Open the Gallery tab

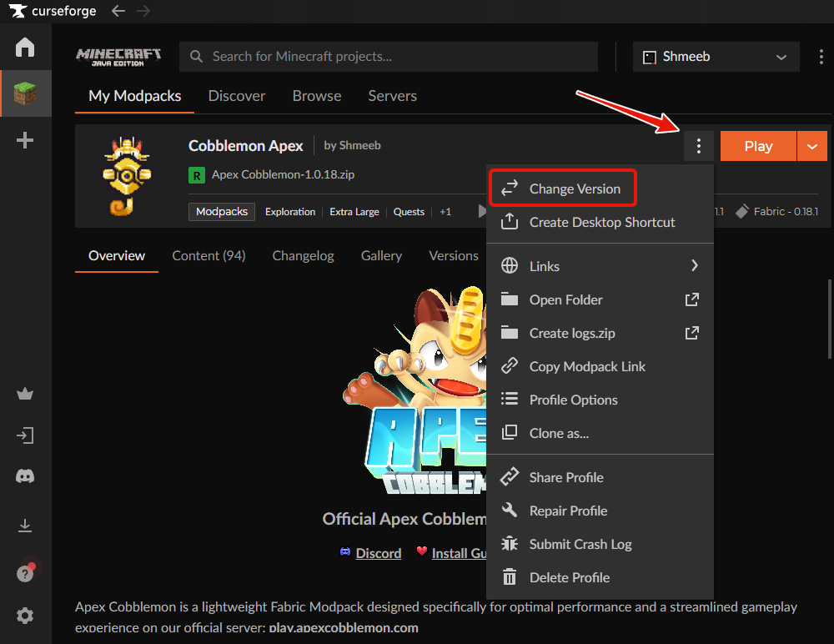point(381,256)
